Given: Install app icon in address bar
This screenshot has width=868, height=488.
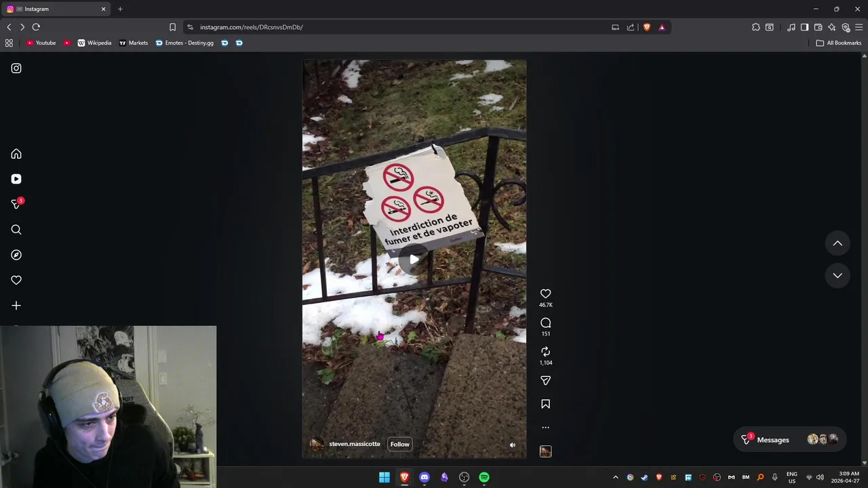Looking at the screenshot, I should pos(615,27).
